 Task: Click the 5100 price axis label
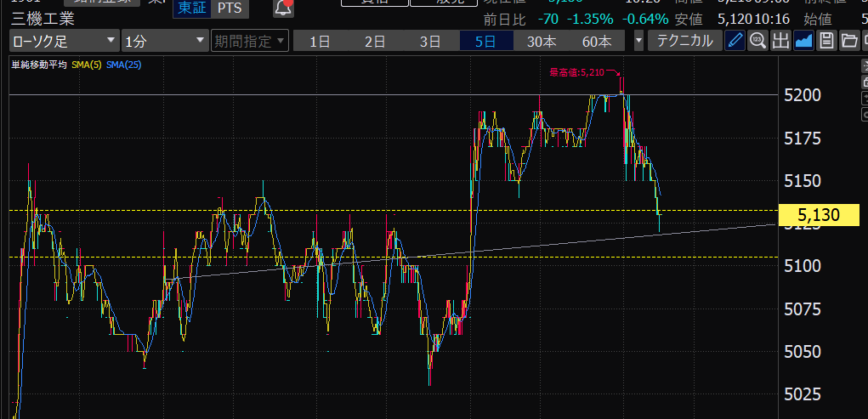coord(803,267)
